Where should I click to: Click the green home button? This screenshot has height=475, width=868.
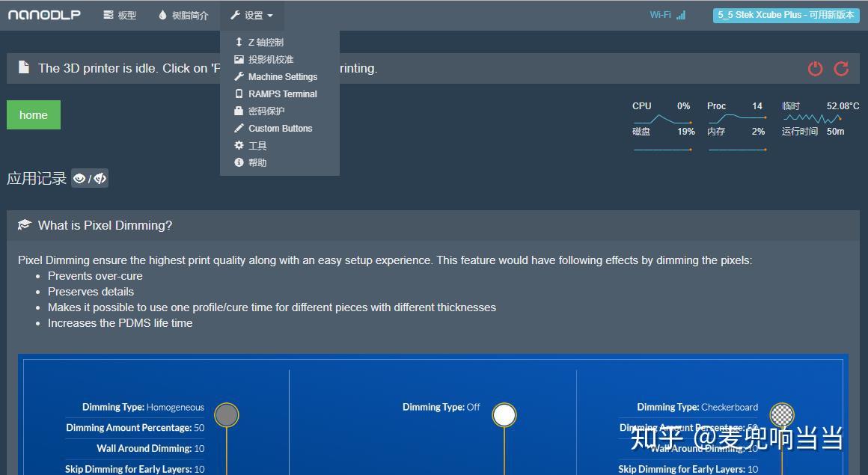click(33, 114)
